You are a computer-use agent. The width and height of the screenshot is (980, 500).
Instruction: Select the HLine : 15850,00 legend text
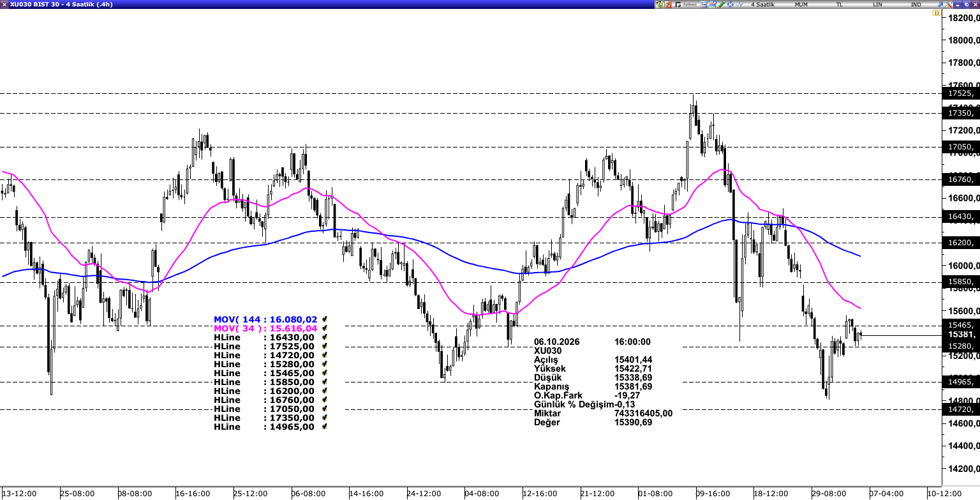pyautogui.click(x=264, y=382)
